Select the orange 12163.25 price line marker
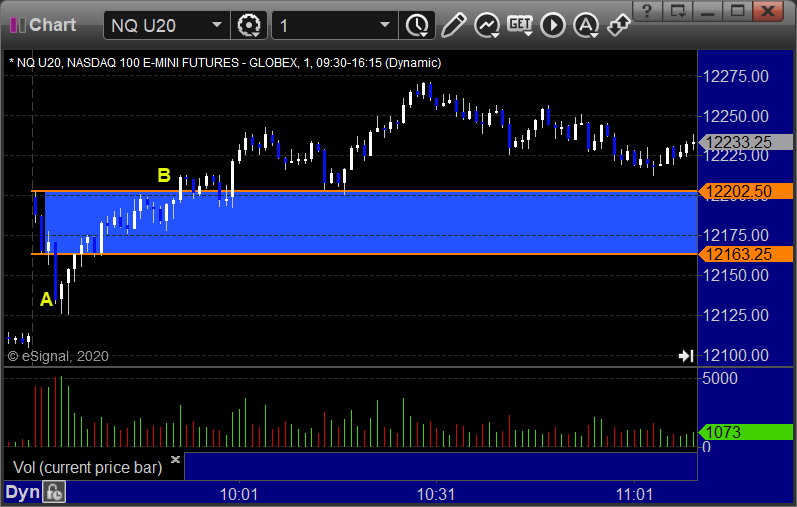 click(746, 254)
